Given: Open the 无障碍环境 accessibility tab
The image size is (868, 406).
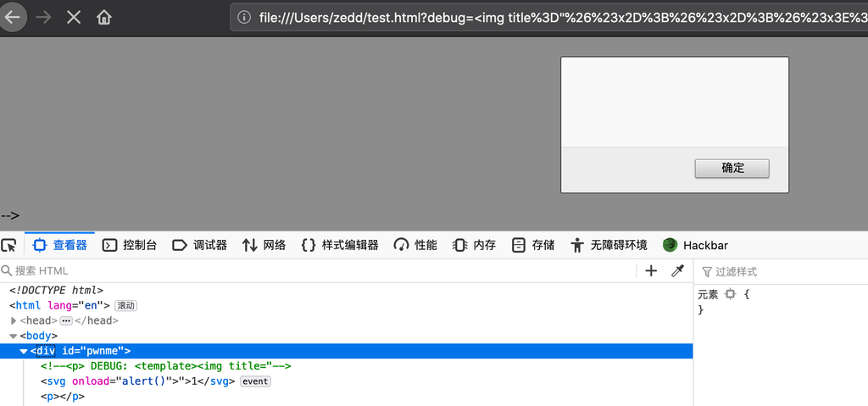Looking at the screenshot, I should coord(609,245).
